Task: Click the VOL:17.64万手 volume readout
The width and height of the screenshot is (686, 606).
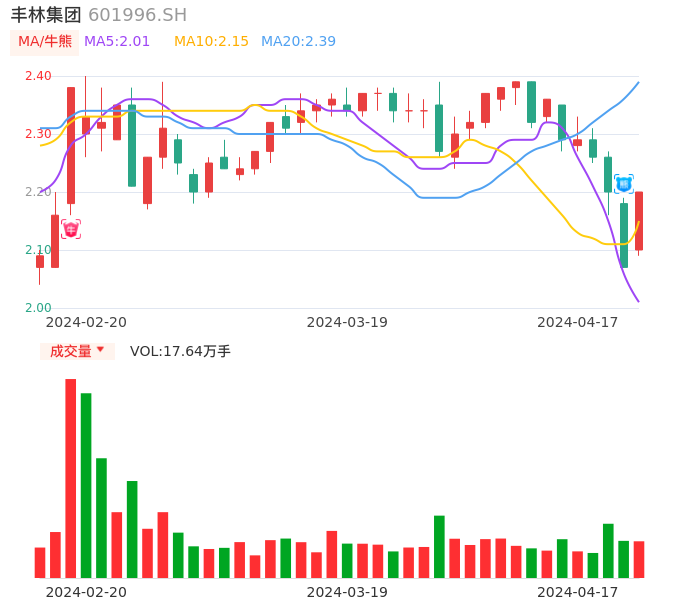Action: coord(180,351)
